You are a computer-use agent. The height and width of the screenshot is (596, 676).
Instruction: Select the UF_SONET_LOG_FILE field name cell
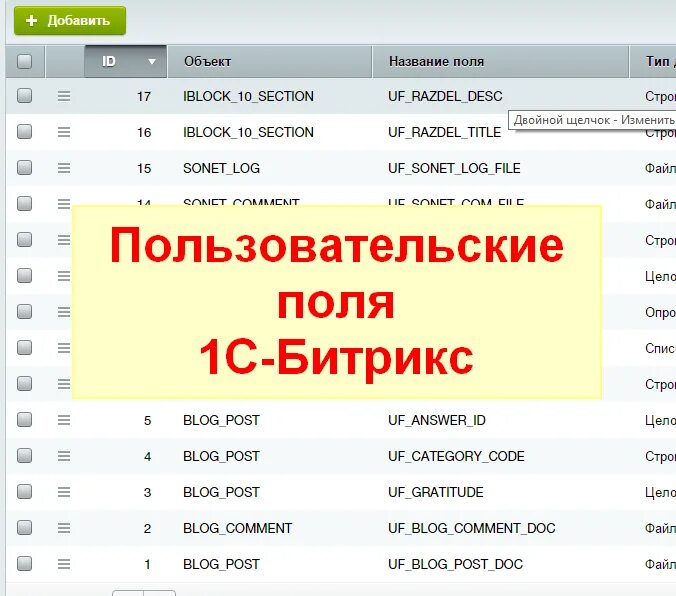pos(454,168)
